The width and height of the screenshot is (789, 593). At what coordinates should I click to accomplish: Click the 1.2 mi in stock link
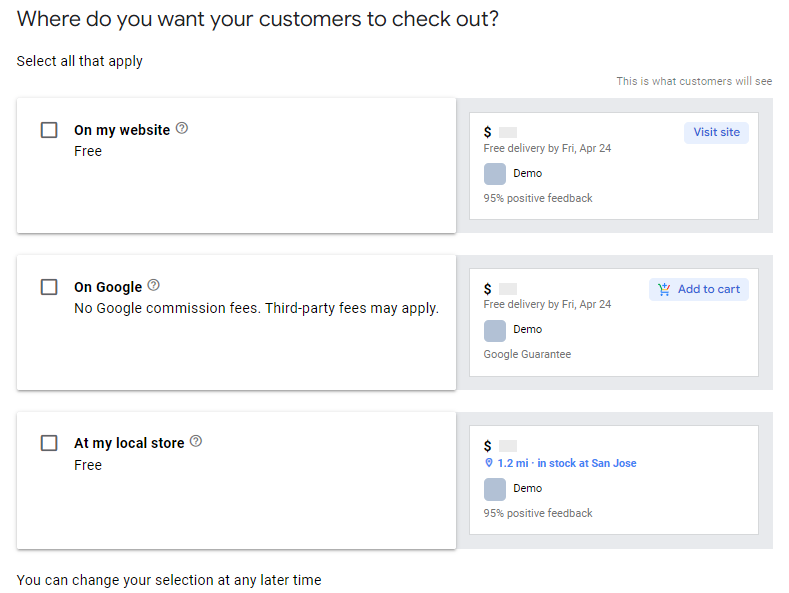pyautogui.click(x=566, y=464)
